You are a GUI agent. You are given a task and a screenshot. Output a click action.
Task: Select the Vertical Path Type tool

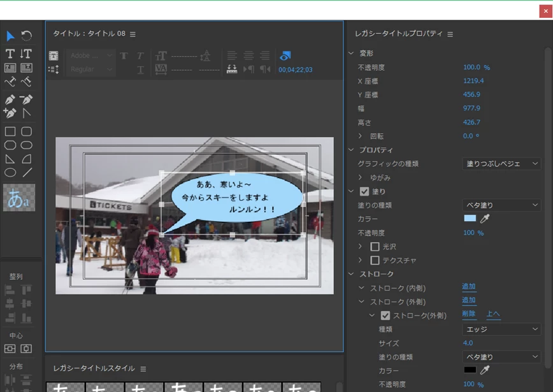[x=27, y=82]
